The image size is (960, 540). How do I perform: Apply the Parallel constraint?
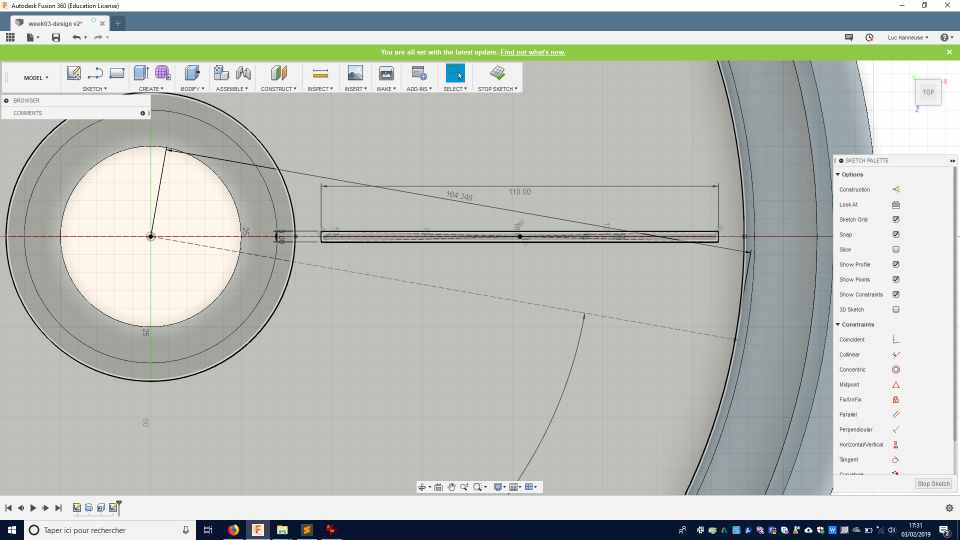click(896, 414)
